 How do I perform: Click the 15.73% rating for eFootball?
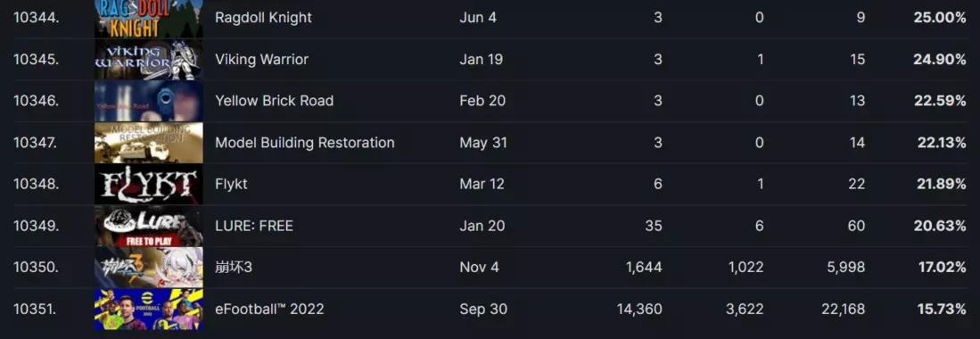942,309
